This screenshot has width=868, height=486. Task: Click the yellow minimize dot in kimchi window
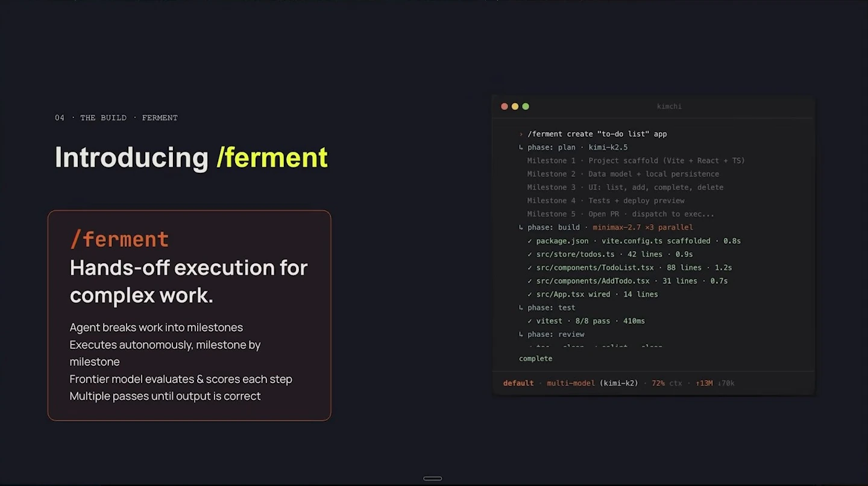pyautogui.click(x=515, y=107)
